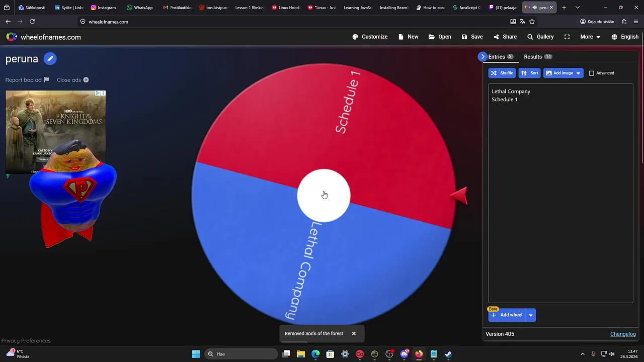644x362 pixels.
Task: Open the Customize palette menu
Action: point(370,37)
